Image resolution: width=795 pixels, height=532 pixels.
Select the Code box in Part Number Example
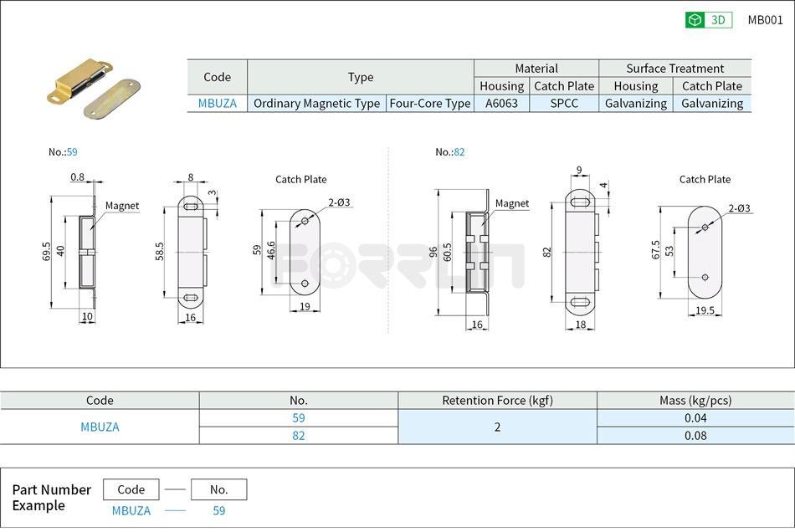point(131,489)
